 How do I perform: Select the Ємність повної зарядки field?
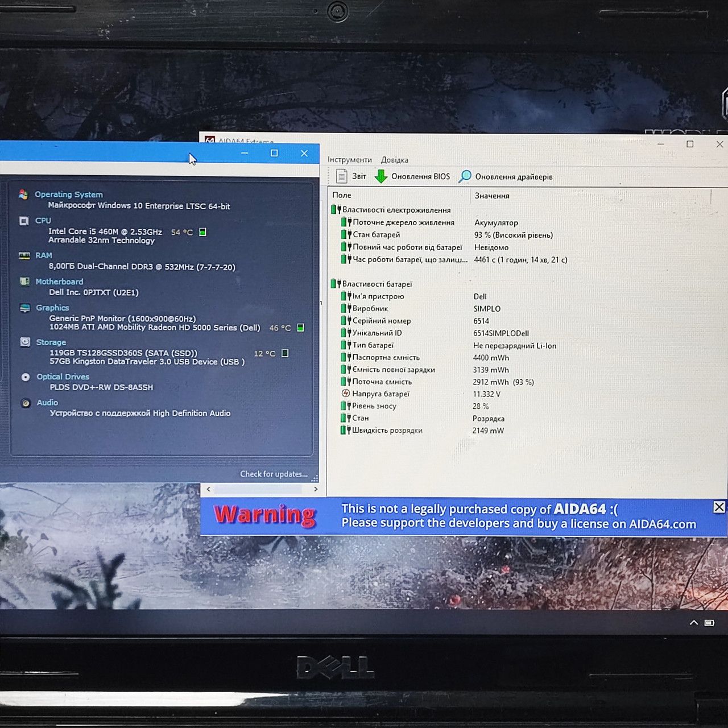click(x=394, y=370)
